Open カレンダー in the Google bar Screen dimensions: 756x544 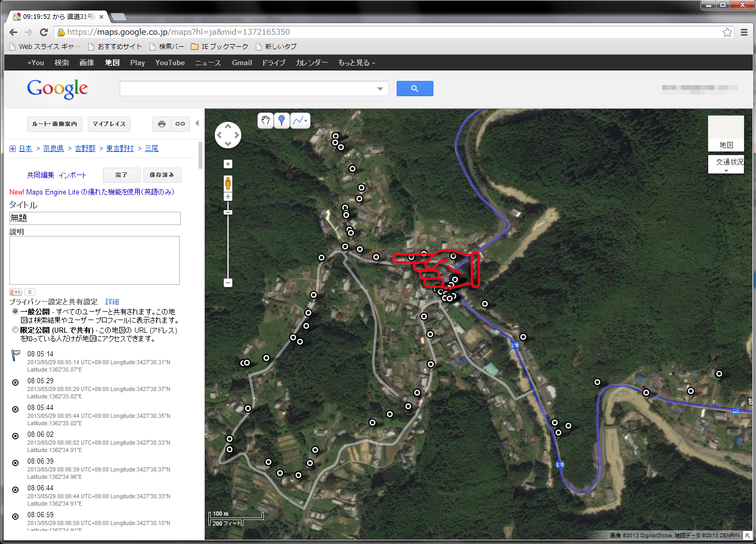coord(312,63)
